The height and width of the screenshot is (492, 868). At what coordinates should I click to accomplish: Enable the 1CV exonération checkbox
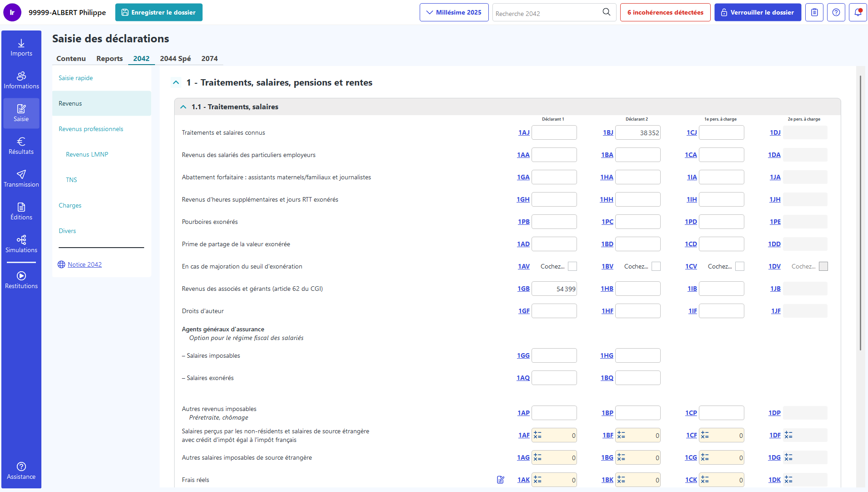tap(740, 267)
